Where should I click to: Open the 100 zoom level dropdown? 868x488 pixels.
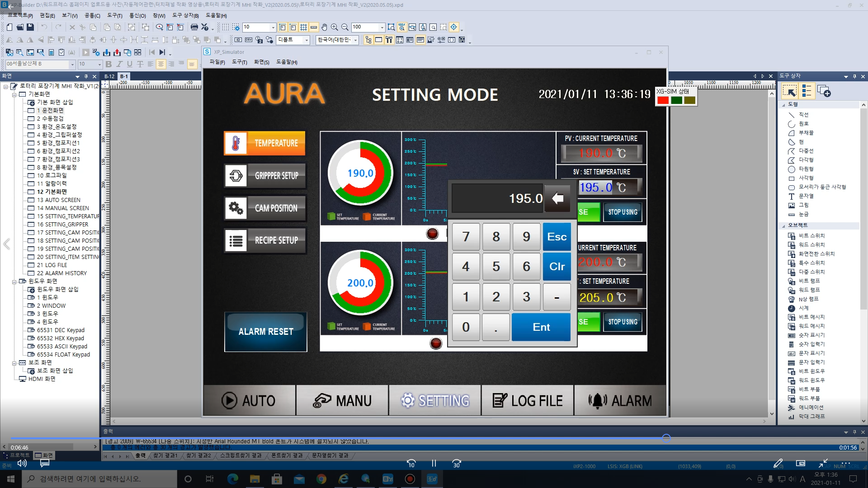382,27
